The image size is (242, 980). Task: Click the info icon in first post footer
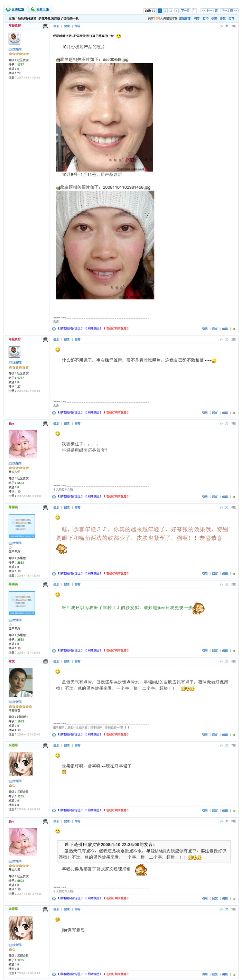tap(54, 329)
